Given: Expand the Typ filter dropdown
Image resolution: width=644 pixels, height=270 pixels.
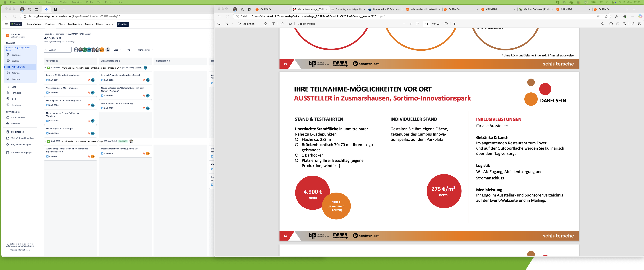Looking at the screenshot, I should 130,50.
